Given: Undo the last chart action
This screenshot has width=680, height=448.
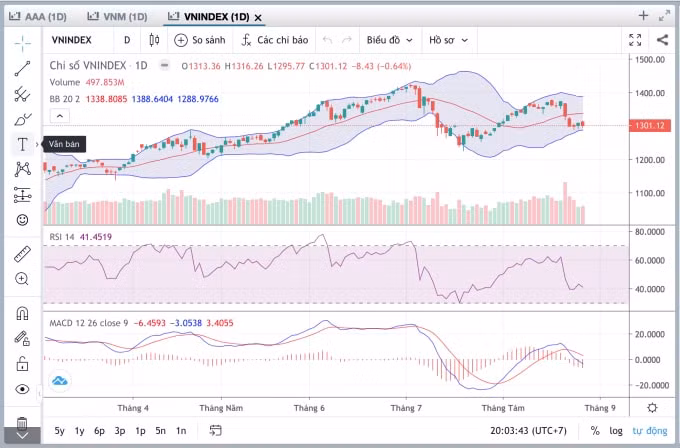Looking at the screenshot, I should pos(327,40).
